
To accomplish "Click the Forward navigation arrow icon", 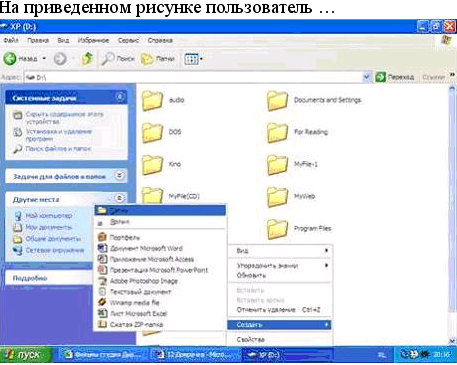I will pos(60,59).
